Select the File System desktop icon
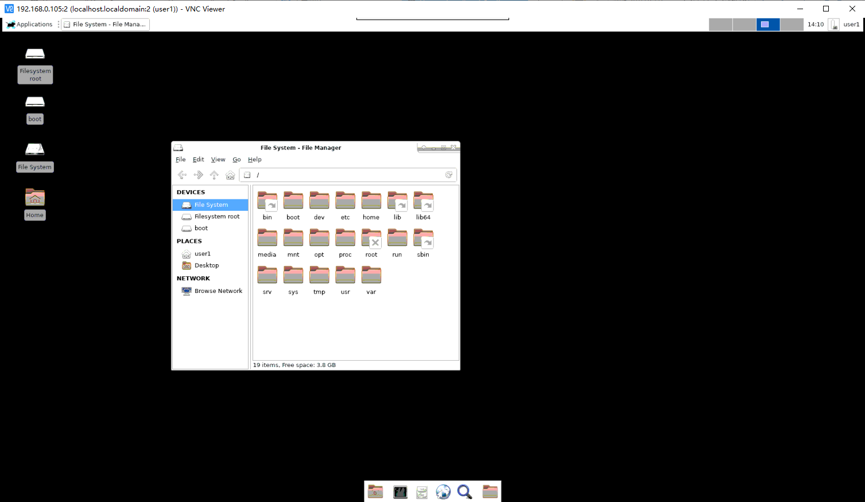 tap(35, 149)
